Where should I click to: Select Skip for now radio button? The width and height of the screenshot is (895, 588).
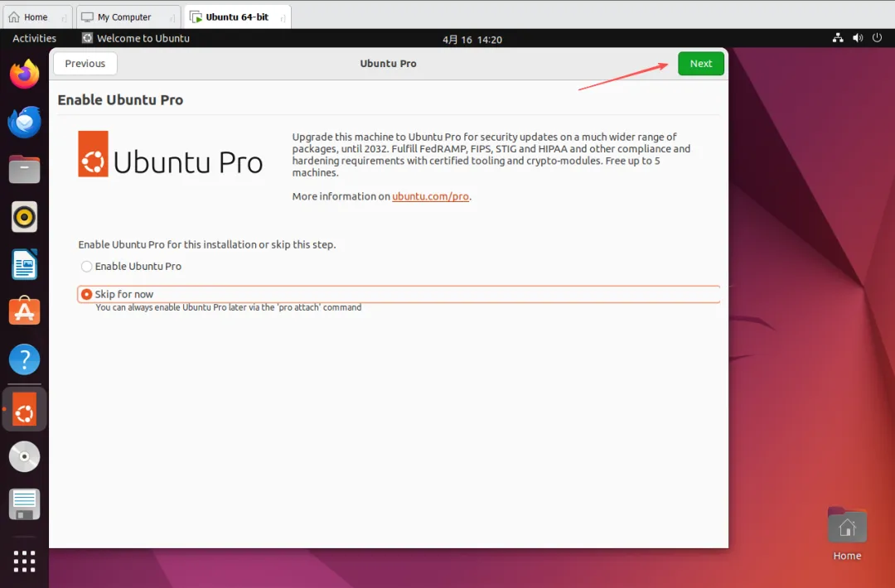pos(86,294)
